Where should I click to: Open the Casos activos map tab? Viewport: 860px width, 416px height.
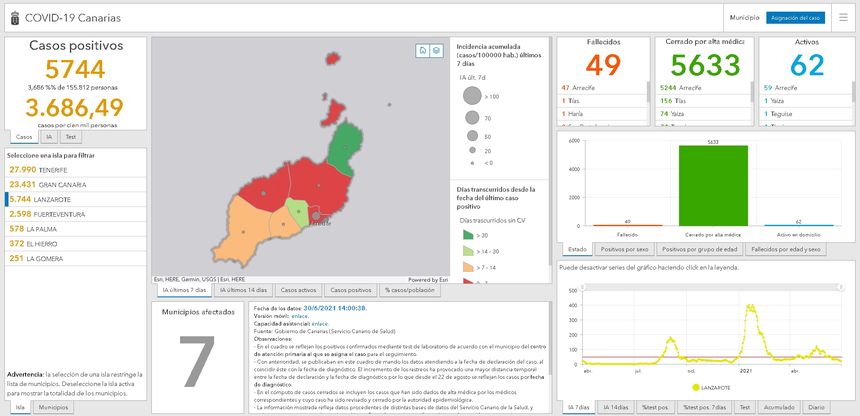pos(299,290)
